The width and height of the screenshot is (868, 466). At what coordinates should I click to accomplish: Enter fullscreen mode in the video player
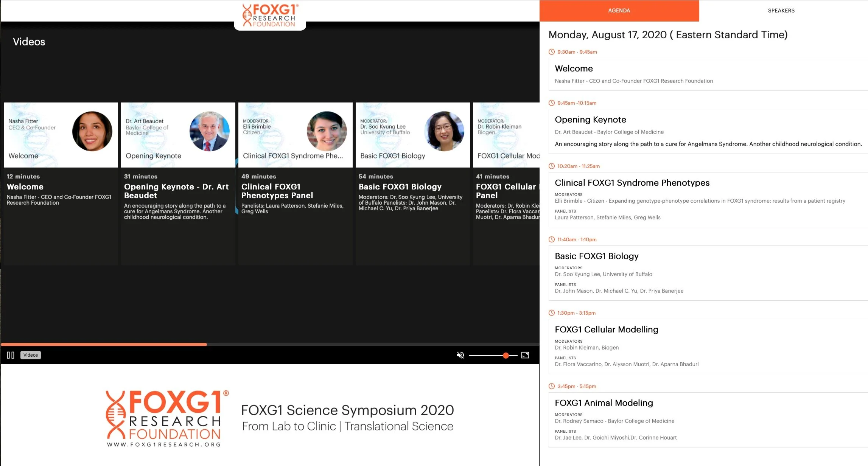525,355
